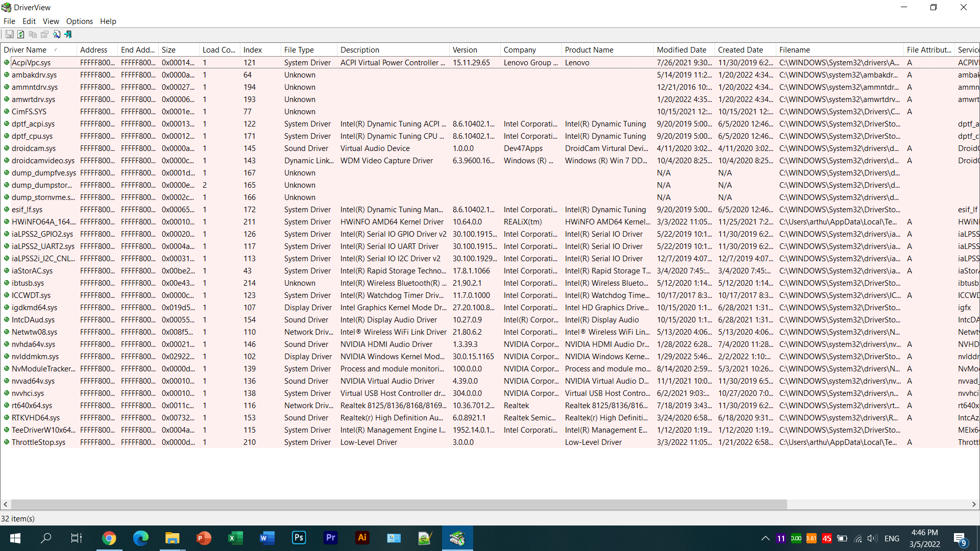The width and height of the screenshot is (980, 551).
Task: Sort by the Modified Date column header
Action: pos(684,49)
